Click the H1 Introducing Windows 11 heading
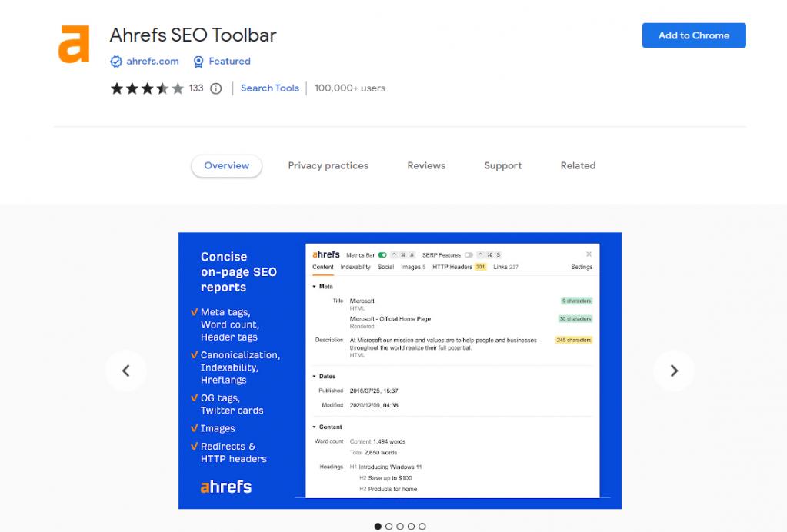The width and height of the screenshot is (787, 532). pos(385,467)
